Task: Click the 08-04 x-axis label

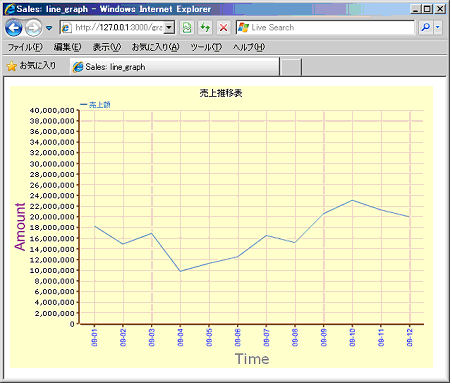Action: point(180,337)
